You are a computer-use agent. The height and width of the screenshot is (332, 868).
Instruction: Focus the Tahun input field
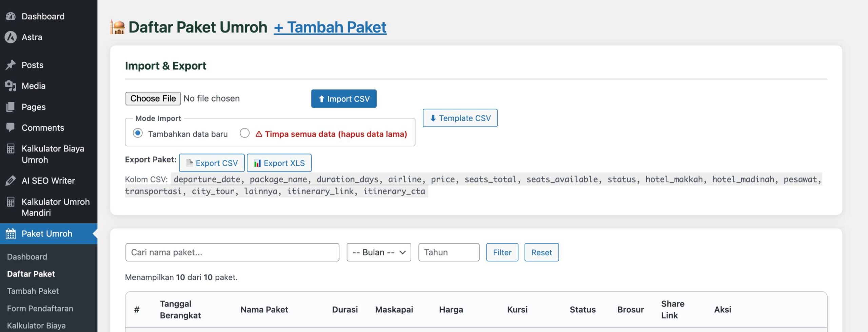[449, 252]
